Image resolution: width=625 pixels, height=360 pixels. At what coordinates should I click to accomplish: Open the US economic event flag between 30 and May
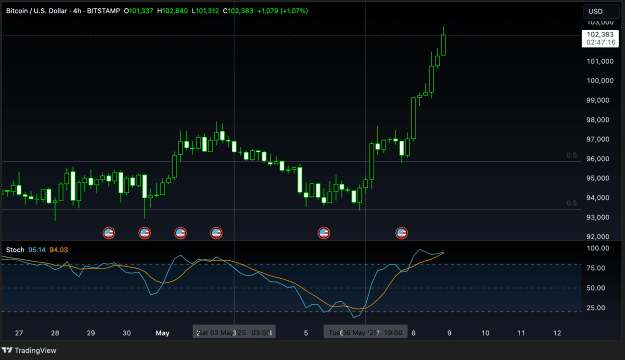(x=145, y=233)
